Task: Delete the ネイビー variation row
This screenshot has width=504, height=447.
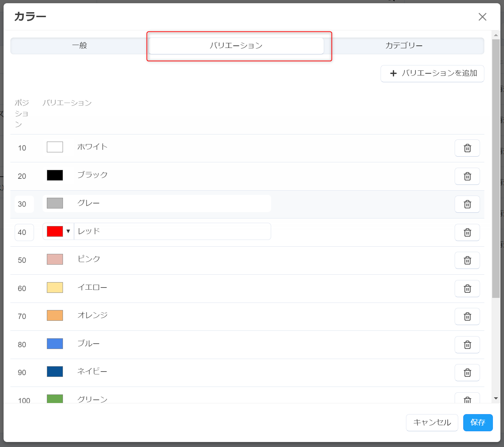Action: 467,373
